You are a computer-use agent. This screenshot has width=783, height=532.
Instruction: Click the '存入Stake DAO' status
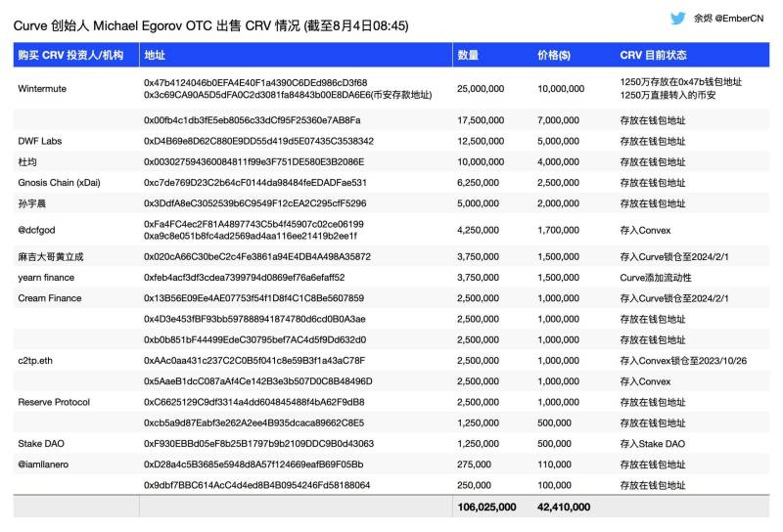(652, 444)
